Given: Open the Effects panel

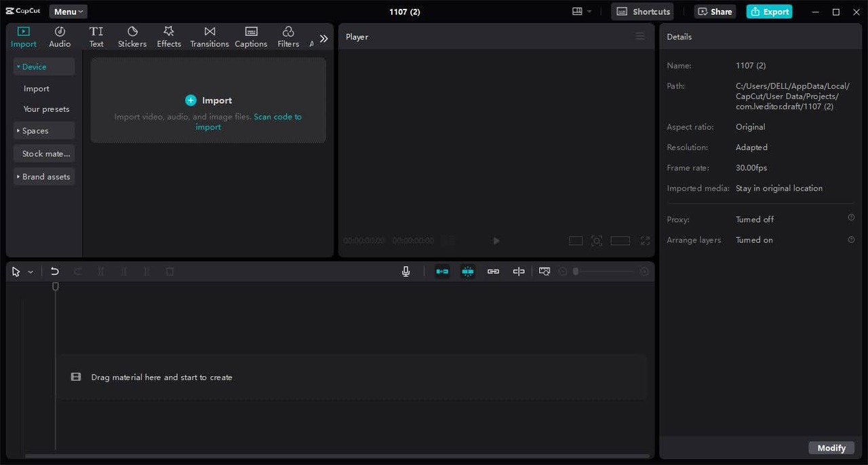Looking at the screenshot, I should 168,36.
